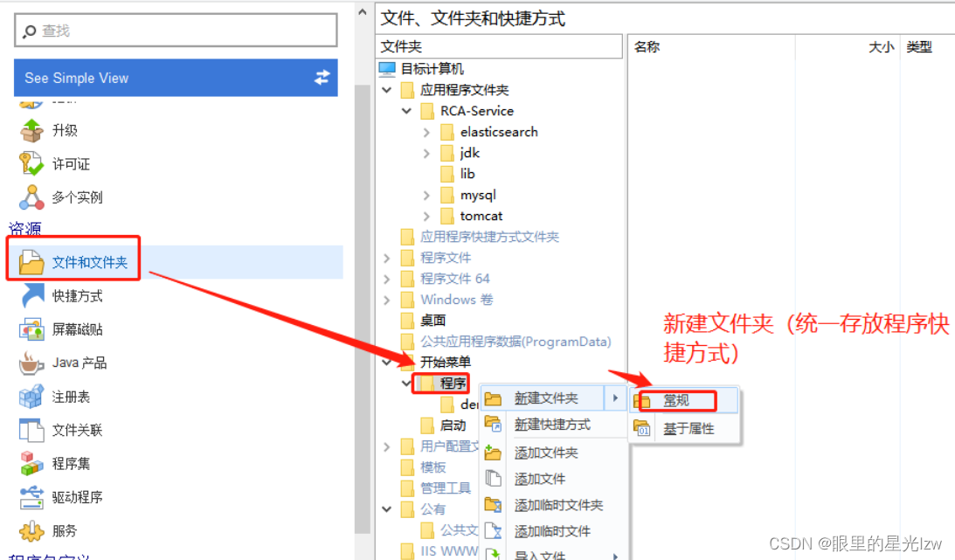Choose 新建快捷方式 from context menu
This screenshot has height=560, width=955.
click(x=553, y=425)
